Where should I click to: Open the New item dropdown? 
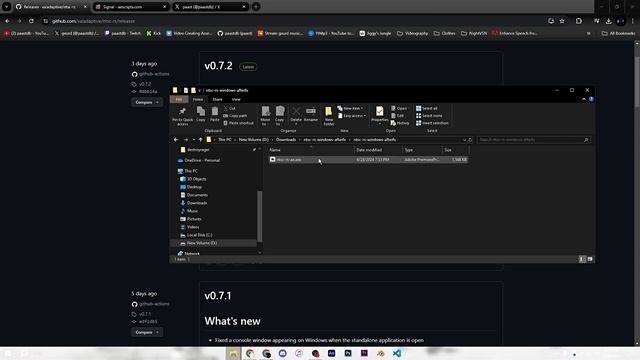click(x=350, y=108)
